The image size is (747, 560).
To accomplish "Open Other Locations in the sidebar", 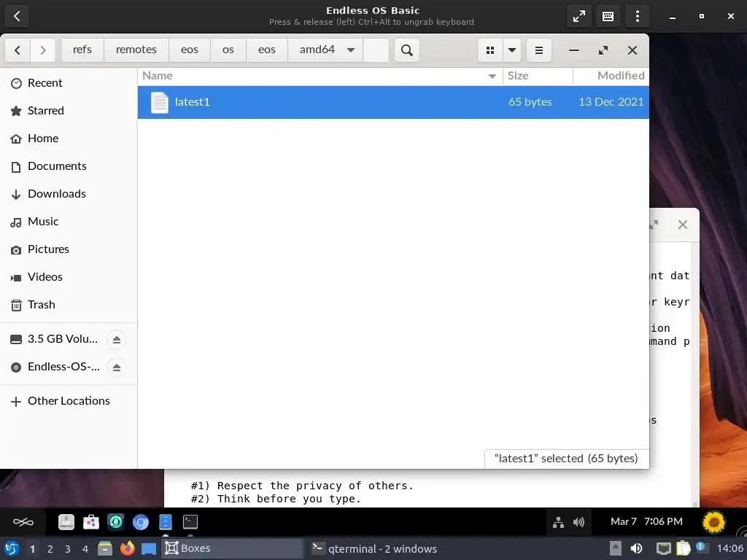I will [69, 401].
